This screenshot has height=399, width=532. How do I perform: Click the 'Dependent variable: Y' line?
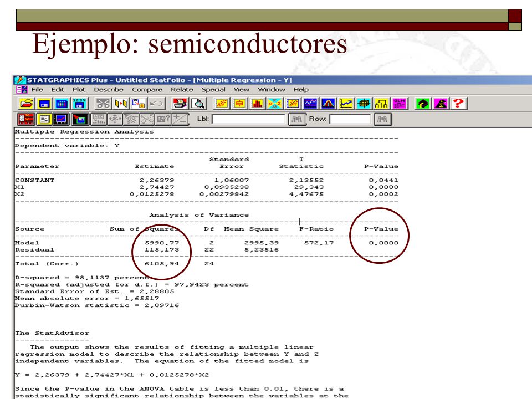click(x=67, y=146)
